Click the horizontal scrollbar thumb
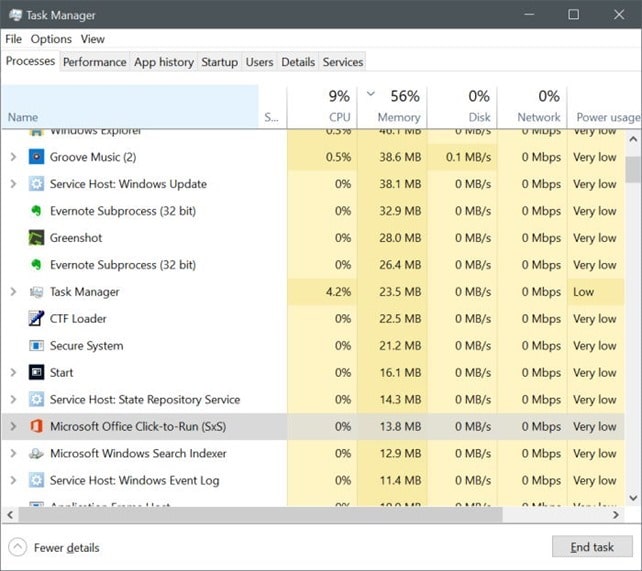642x571 pixels. click(260, 515)
